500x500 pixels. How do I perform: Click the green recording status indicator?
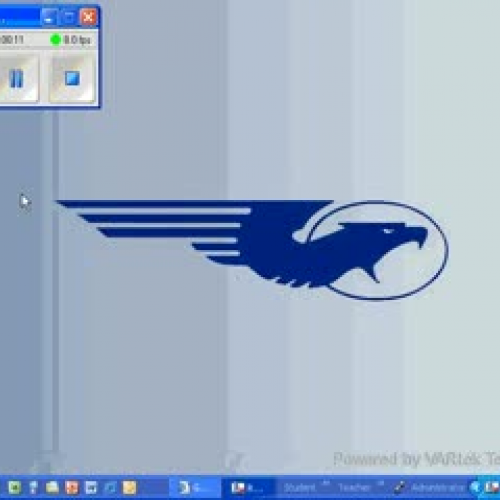point(55,40)
